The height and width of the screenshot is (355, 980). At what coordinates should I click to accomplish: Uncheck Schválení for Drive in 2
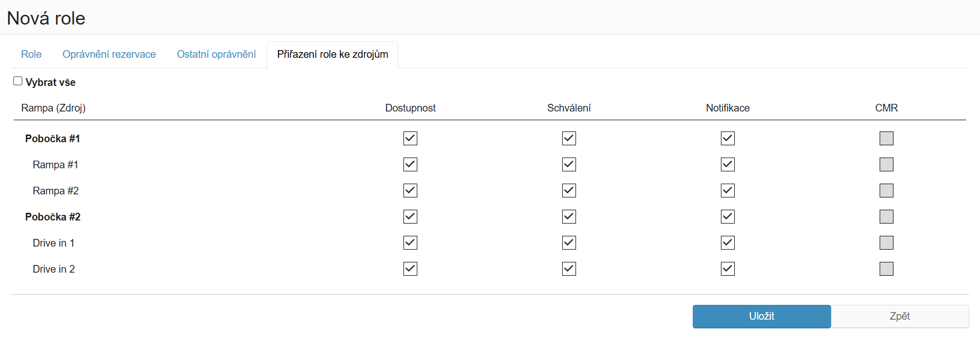point(569,269)
